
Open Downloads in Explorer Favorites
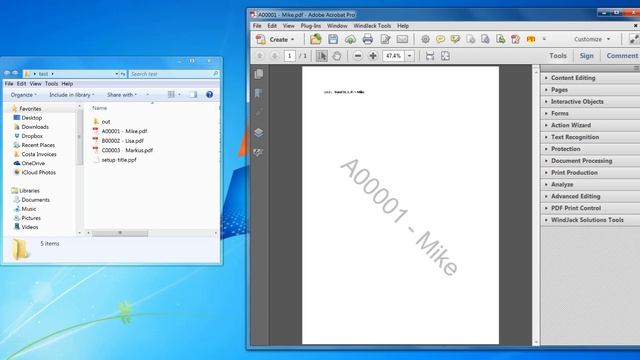pos(31,127)
